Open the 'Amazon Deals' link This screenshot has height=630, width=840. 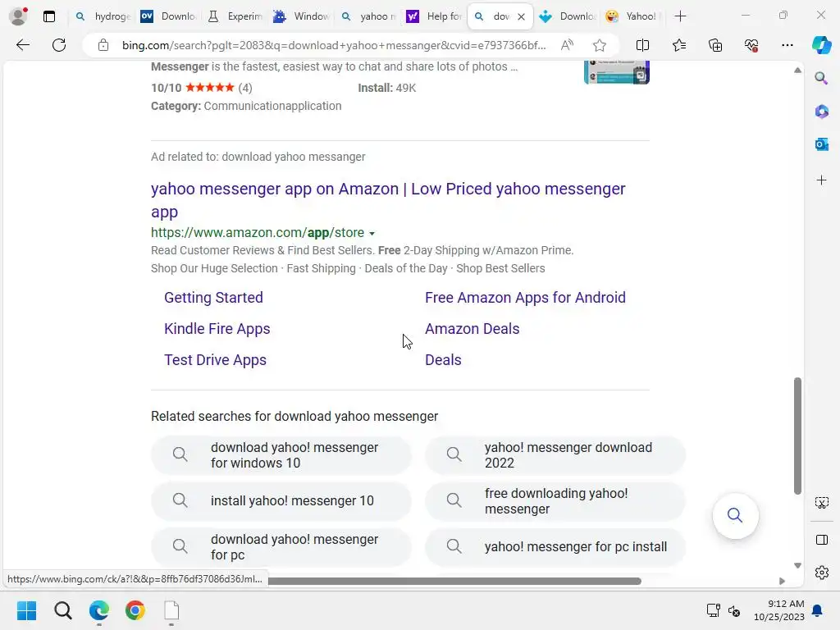pos(472,328)
